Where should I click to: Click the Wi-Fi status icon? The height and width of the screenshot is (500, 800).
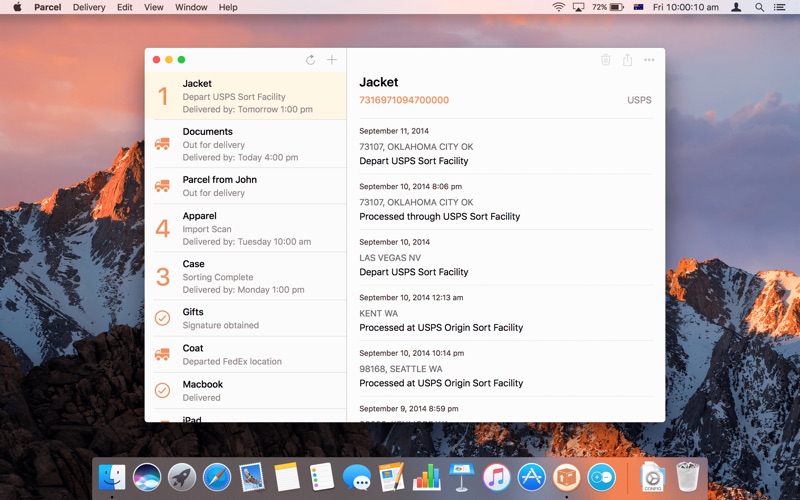(x=558, y=7)
